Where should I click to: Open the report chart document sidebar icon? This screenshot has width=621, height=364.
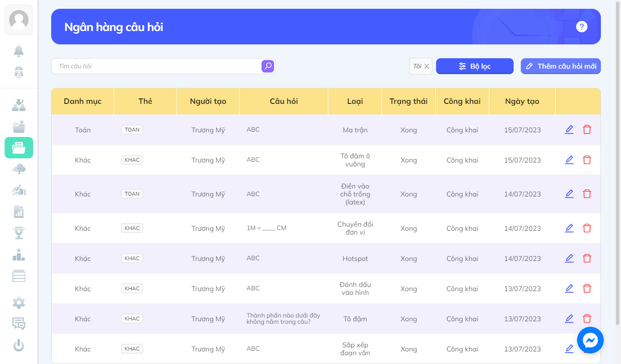pyautogui.click(x=19, y=212)
